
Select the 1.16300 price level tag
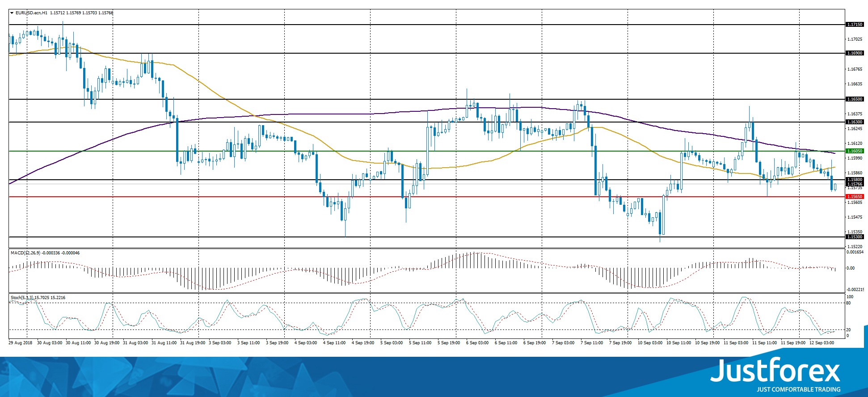click(855, 122)
